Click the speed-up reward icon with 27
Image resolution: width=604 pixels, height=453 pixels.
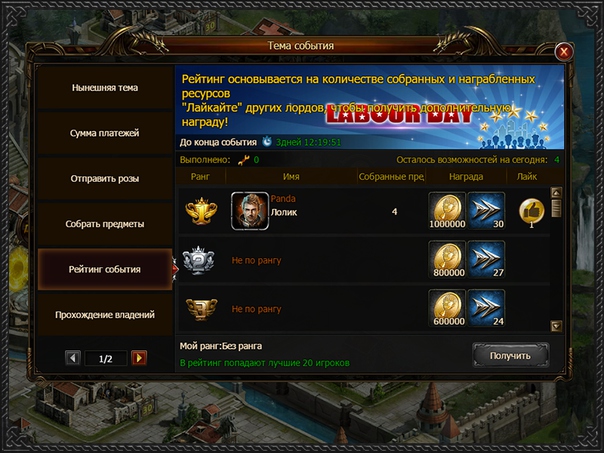[486, 260]
